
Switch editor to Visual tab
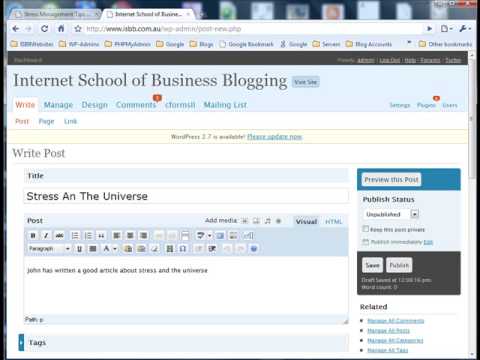click(306, 221)
